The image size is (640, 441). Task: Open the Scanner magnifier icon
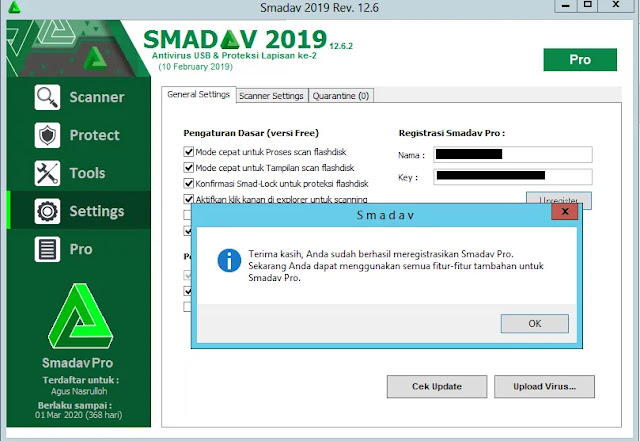click(x=47, y=97)
